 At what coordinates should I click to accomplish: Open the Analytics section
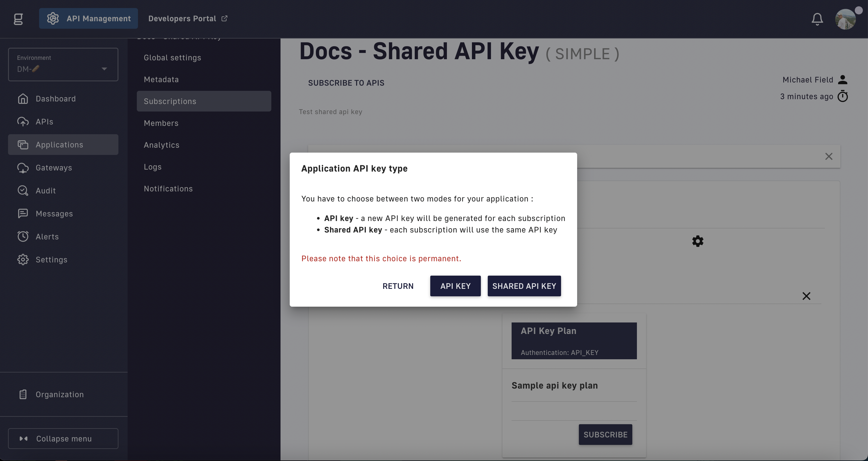click(x=162, y=145)
